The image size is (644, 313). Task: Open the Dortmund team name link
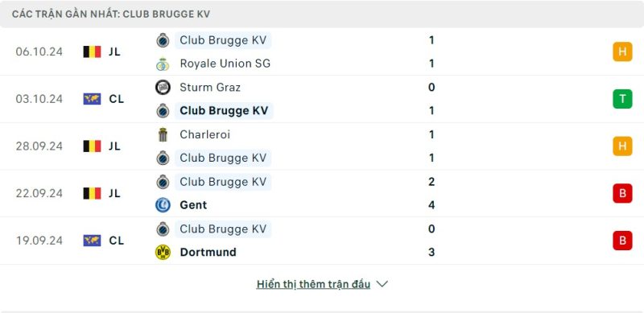[x=208, y=252]
